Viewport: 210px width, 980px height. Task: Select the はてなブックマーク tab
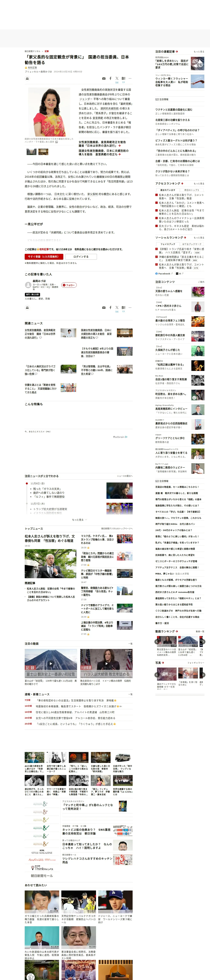(x=192, y=244)
